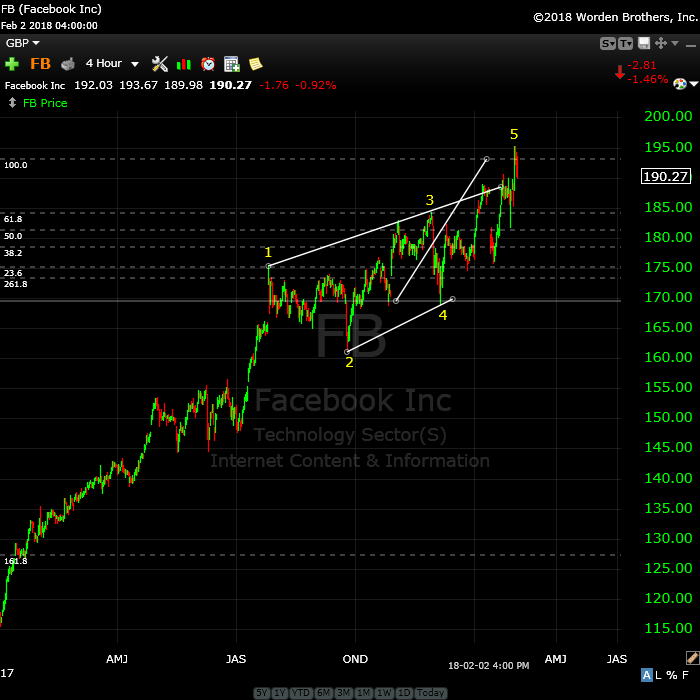This screenshot has height=700, width=700.
Task: Click the yellow wave label 3
Action: point(429,200)
